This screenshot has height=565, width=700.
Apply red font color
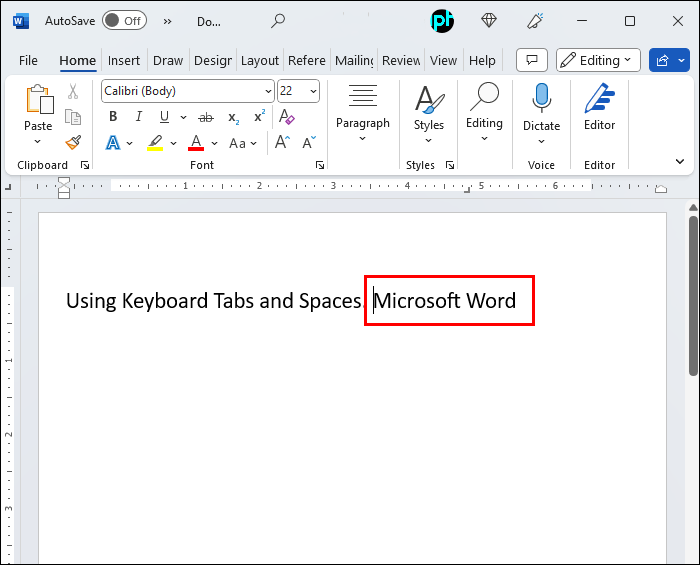click(x=196, y=143)
